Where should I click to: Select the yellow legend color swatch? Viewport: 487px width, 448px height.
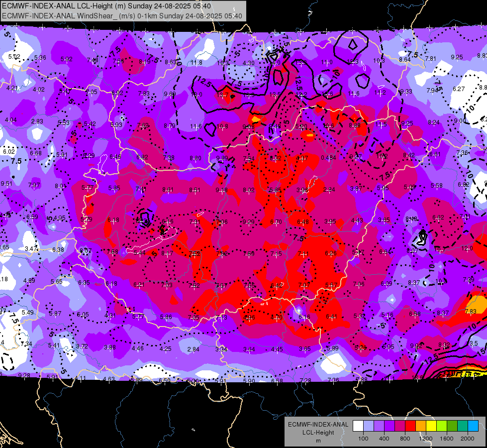point(431,426)
